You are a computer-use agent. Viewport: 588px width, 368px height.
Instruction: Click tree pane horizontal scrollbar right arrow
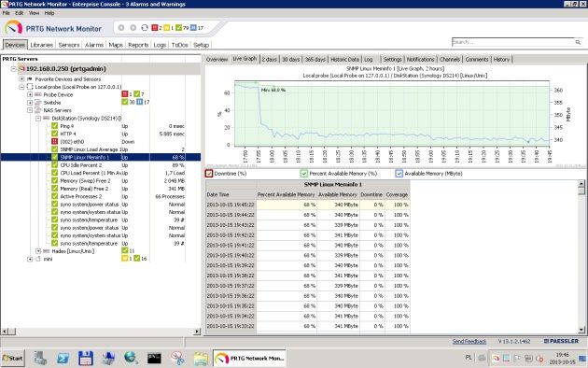point(197,332)
